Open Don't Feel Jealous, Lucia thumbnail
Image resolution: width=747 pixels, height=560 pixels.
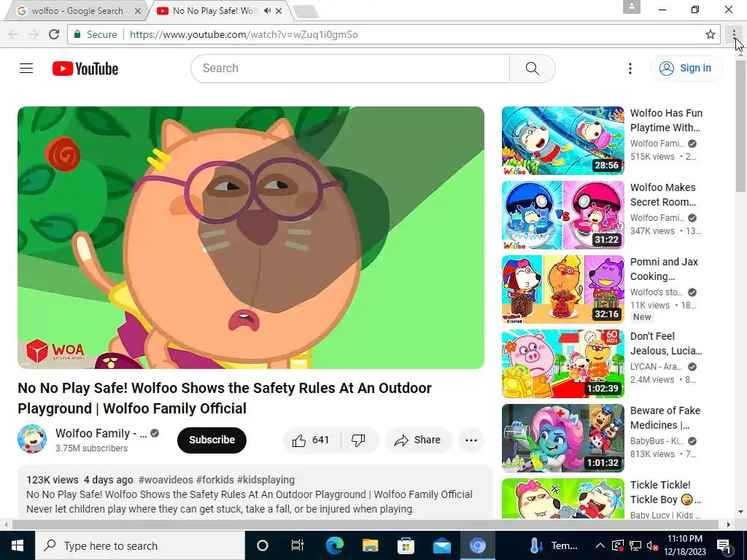tap(562, 364)
